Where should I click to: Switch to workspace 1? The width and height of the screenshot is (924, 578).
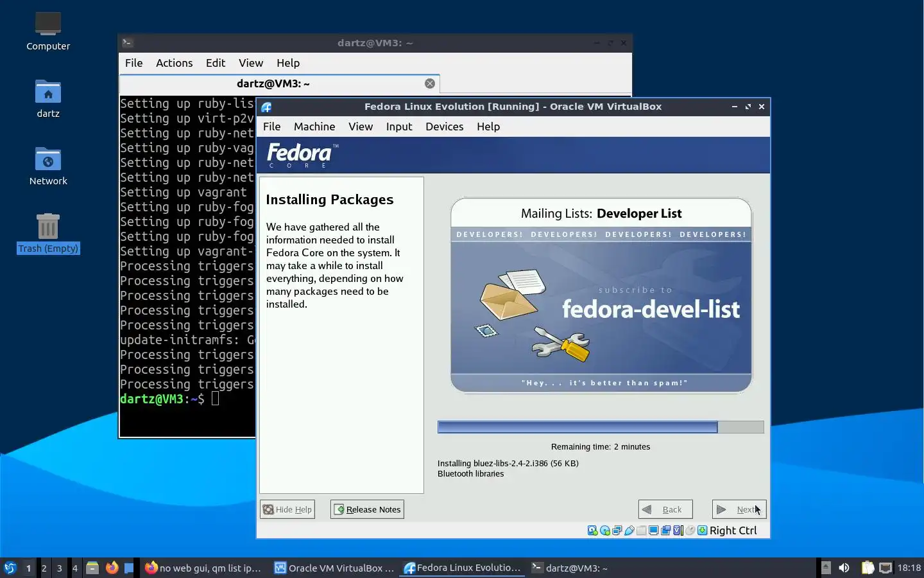pos(28,568)
